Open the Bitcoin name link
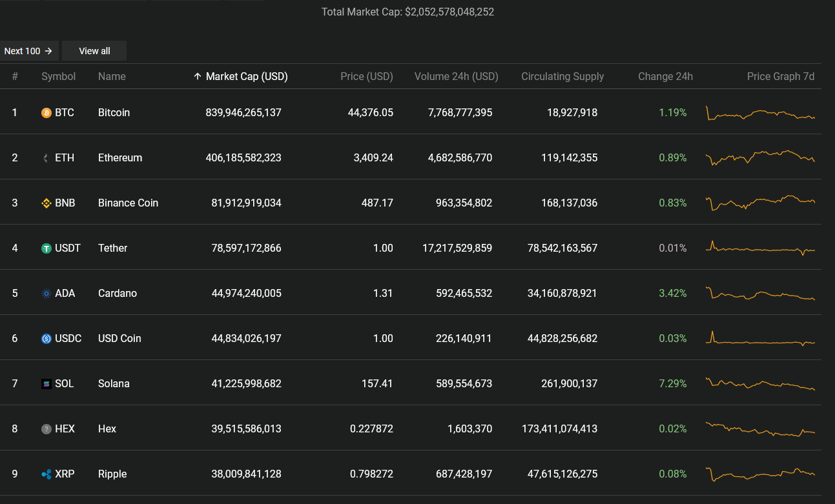This screenshot has height=504, width=835. 114,112
